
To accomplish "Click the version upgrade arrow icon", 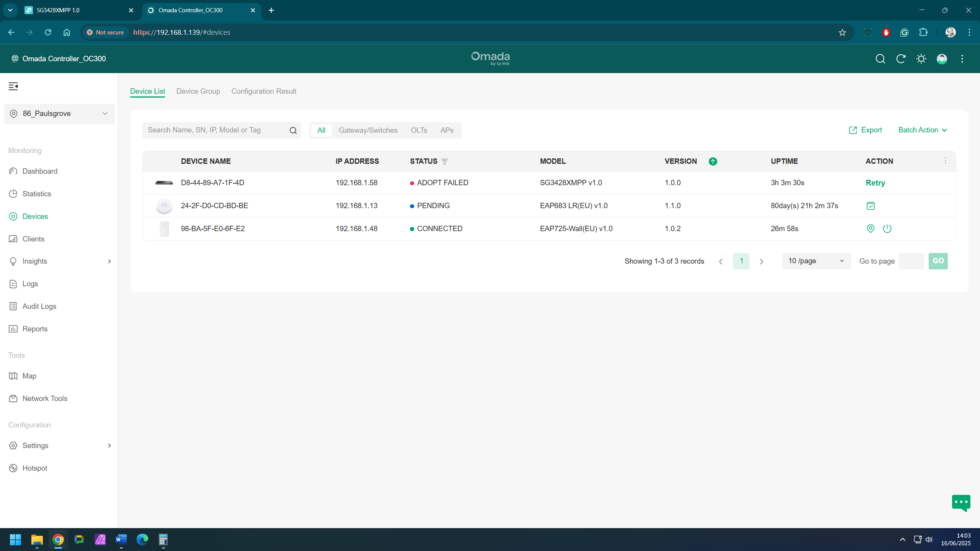I will click(713, 161).
